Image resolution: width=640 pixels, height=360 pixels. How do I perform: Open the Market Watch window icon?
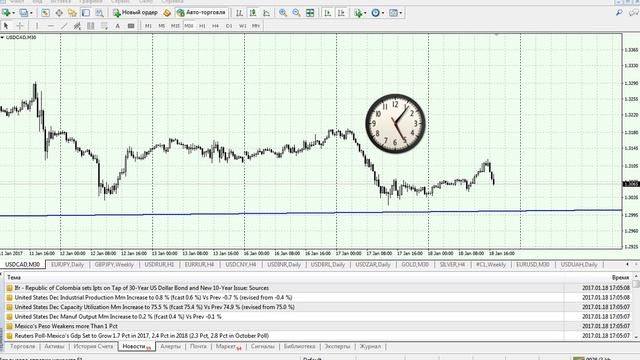45,13
